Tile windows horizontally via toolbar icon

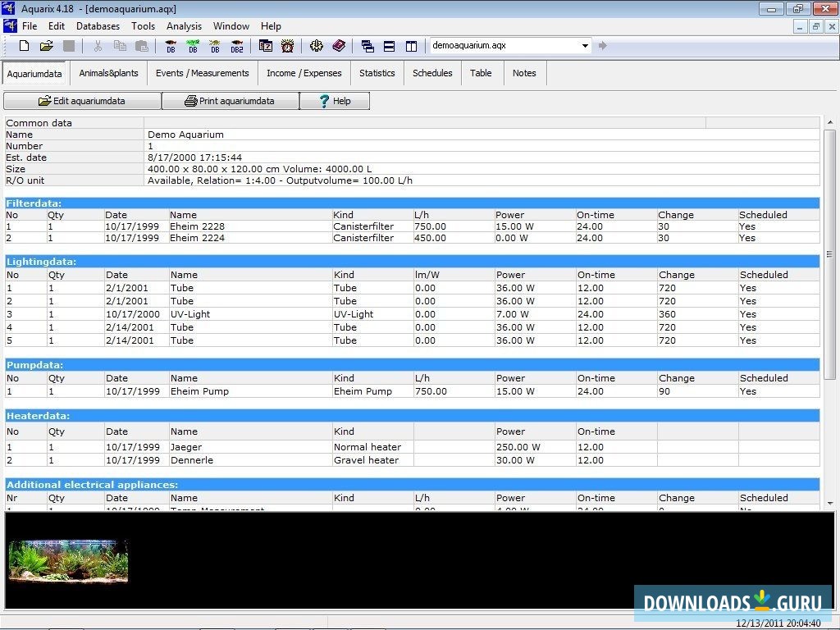point(390,46)
